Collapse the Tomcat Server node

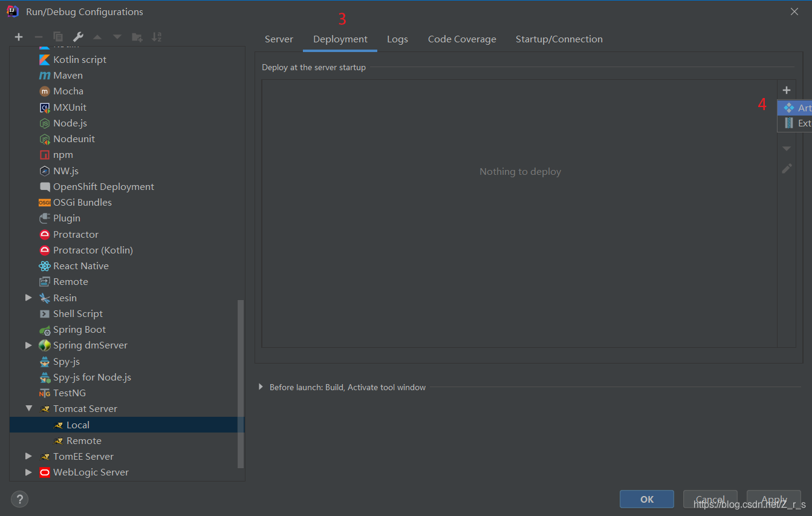28,409
